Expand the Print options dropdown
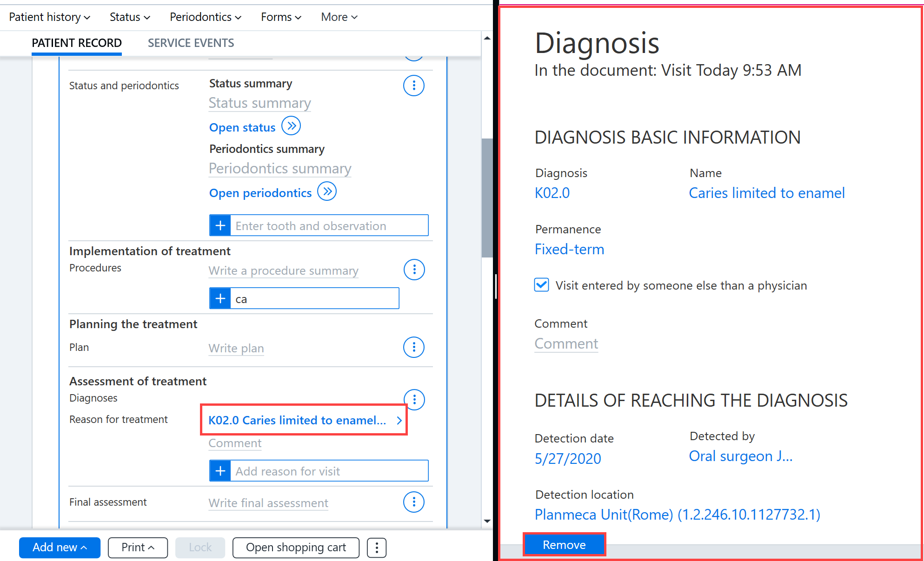 point(138,548)
